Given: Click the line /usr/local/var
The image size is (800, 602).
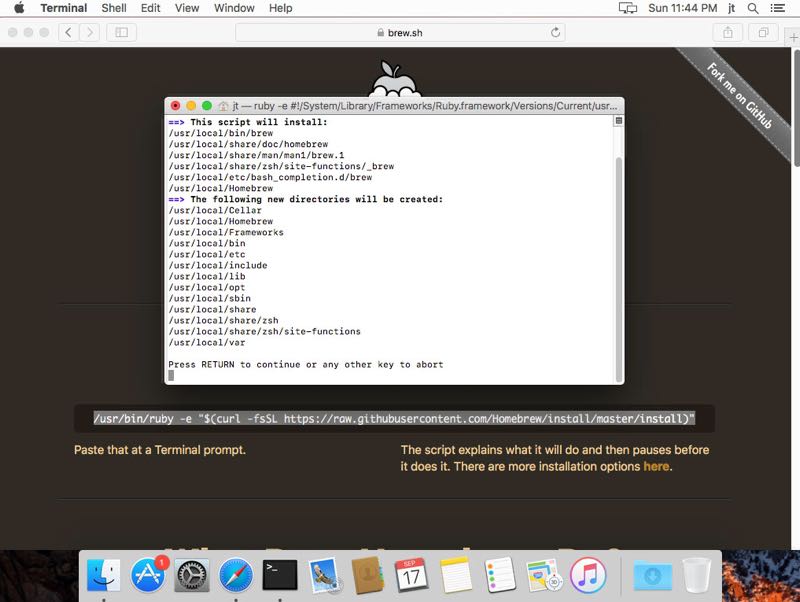Looking at the screenshot, I should tap(207, 343).
